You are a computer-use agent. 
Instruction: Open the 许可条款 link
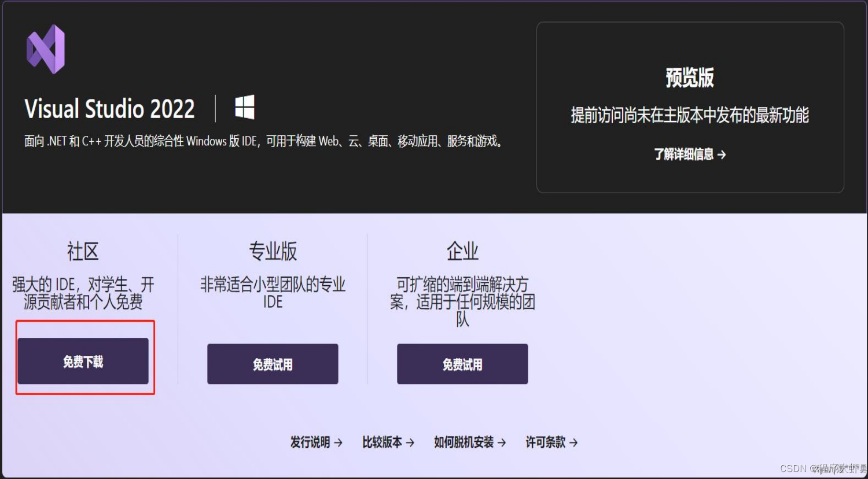coord(551,443)
